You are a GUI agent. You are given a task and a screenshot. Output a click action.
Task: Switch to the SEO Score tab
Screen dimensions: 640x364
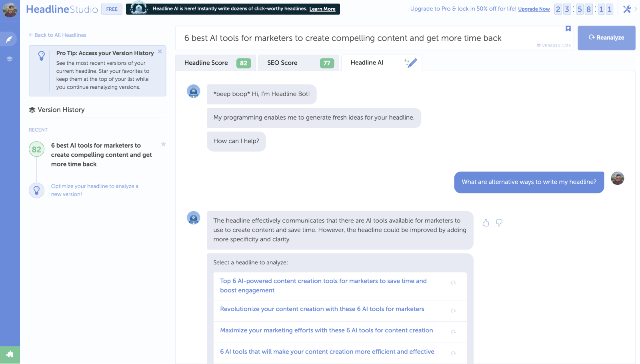pos(299,63)
